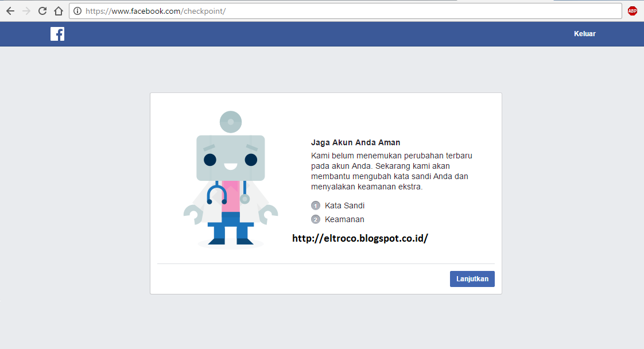Open the AdBlock Plus extension

point(633,11)
